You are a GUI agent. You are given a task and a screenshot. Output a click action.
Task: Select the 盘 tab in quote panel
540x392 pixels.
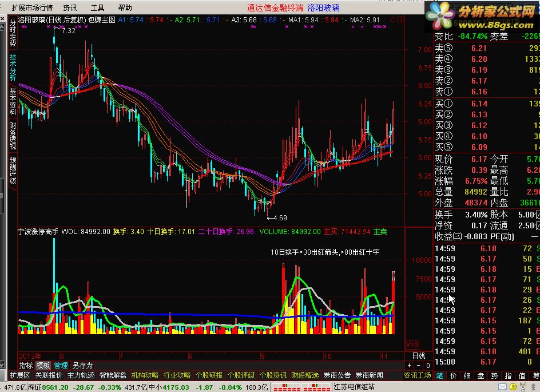click(481, 376)
